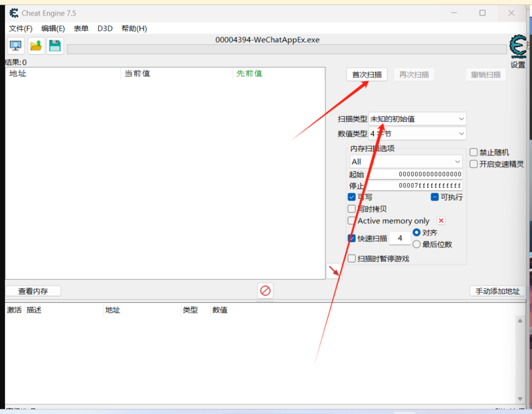
Task: Click the 地址 column header in results
Action: (63, 73)
